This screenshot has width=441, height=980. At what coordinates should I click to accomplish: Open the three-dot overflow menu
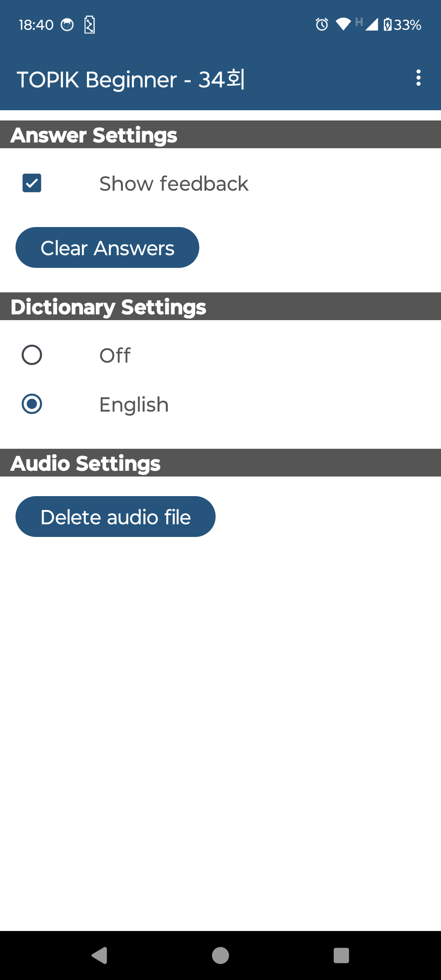click(x=419, y=78)
